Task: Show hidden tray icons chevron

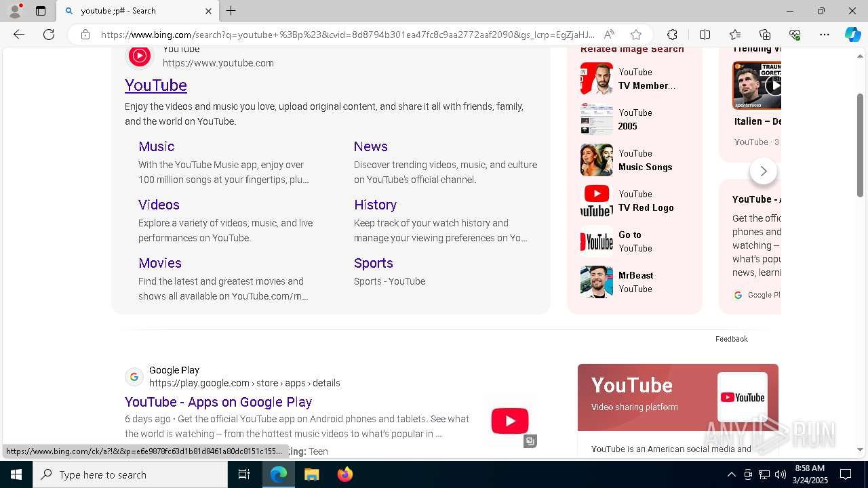Action: coord(731,474)
